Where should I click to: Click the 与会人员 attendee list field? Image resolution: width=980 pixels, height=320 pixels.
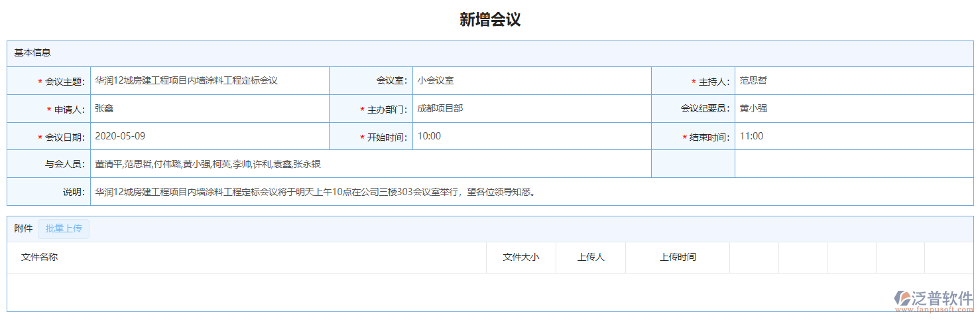pos(371,164)
